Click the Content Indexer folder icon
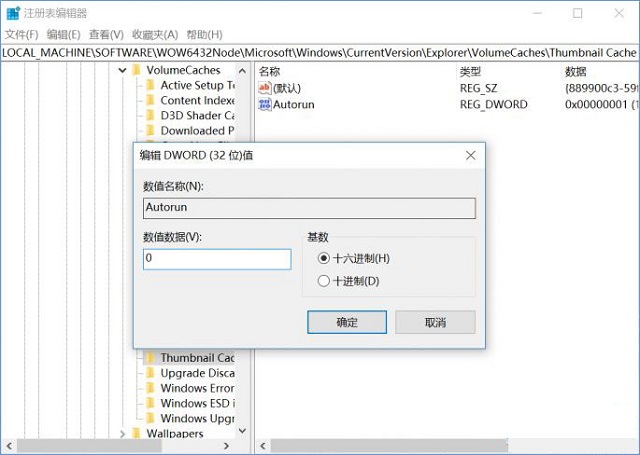The height and width of the screenshot is (455, 640). point(151,100)
